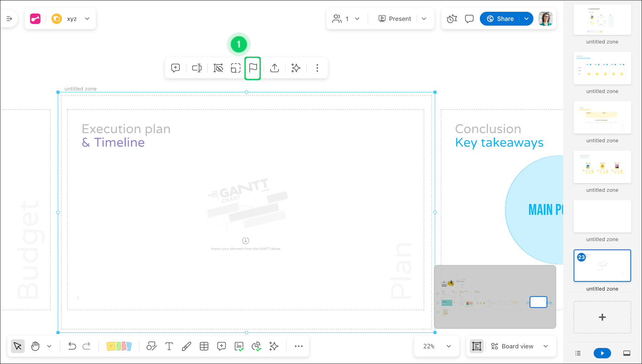The image size is (642, 364).
Task: Select the Text tool in the bottom toolbar
Action: pyautogui.click(x=169, y=346)
